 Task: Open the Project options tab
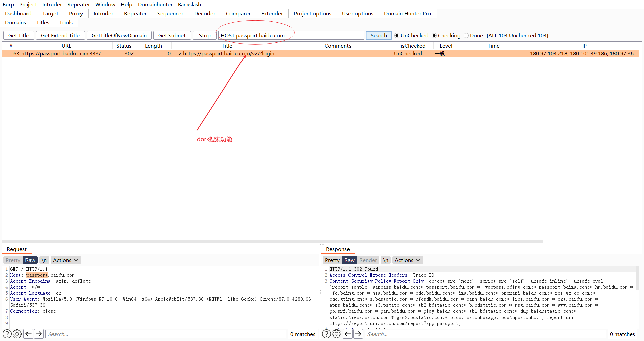313,13
